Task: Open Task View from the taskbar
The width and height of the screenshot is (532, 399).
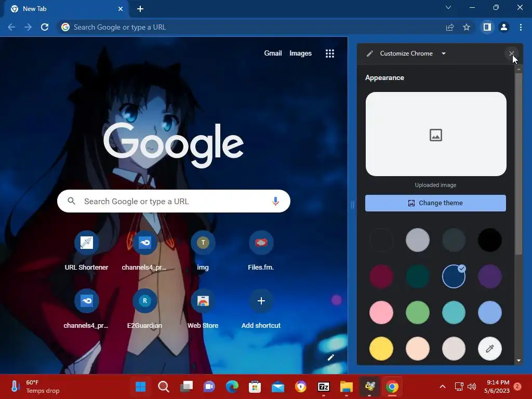Action: (x=187, y=387)
